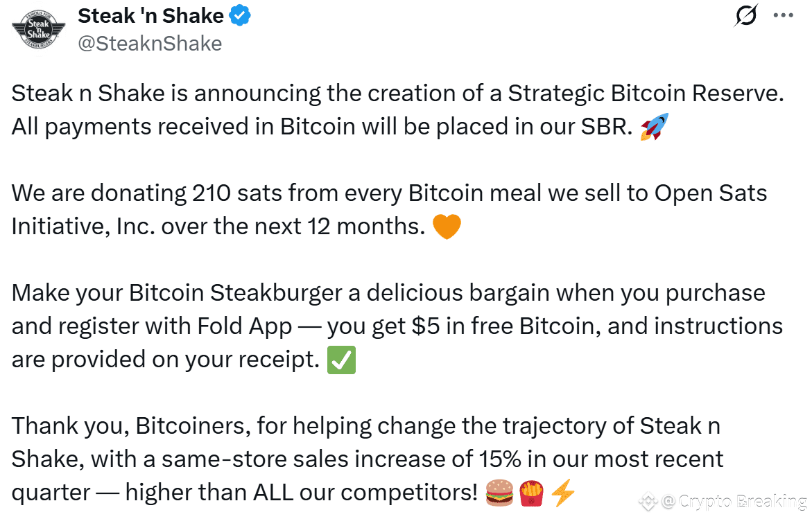Viewport: 812px width, 519px height.
Task: Click the Crypto Breaking watermark logo
Action: click(x=648, y=502)
